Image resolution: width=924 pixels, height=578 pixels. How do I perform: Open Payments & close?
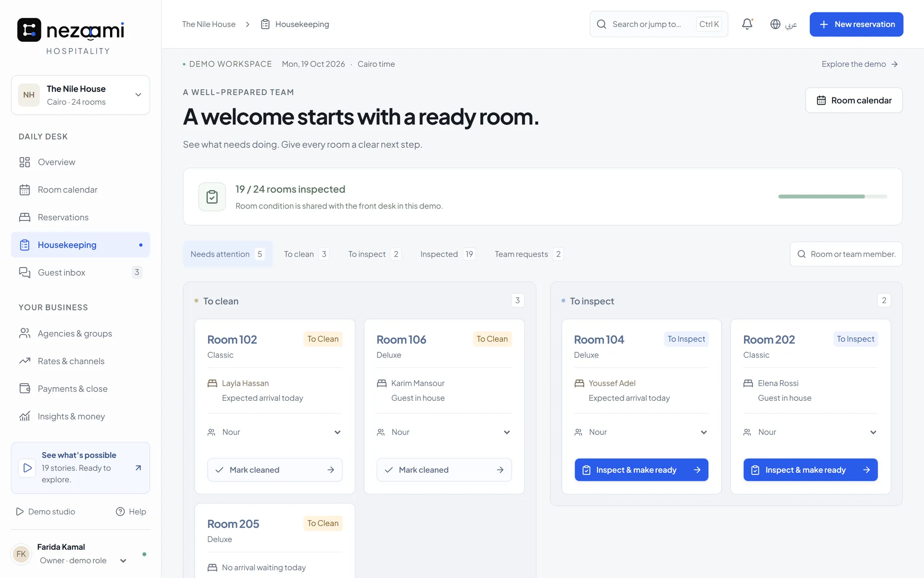(80, 389)
